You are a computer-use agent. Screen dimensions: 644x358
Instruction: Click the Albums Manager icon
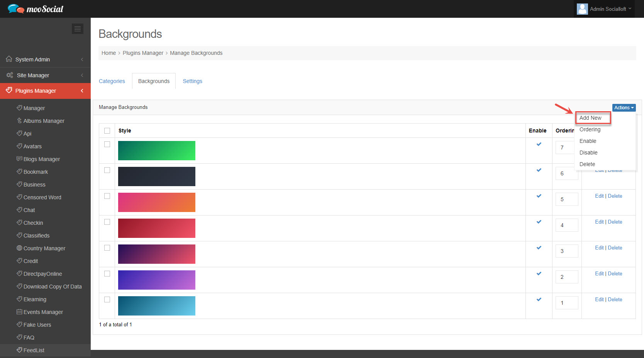pos(19,120)
